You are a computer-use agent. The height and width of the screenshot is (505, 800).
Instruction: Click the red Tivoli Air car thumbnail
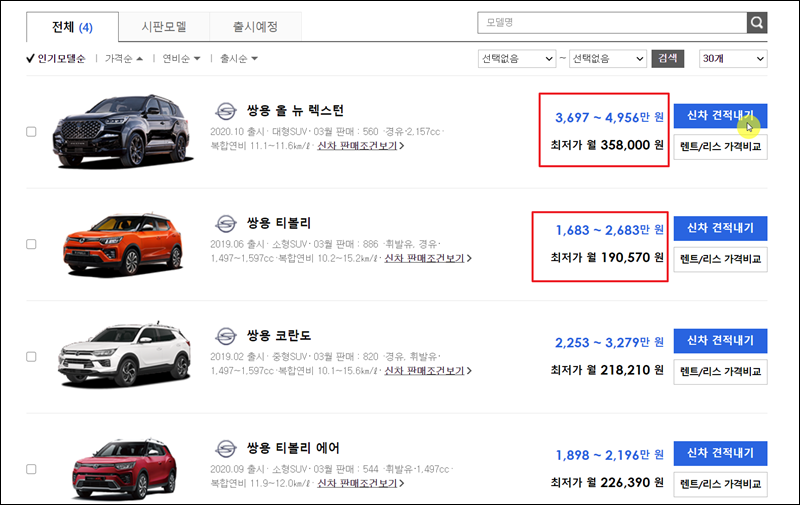[x=125, y=469]
